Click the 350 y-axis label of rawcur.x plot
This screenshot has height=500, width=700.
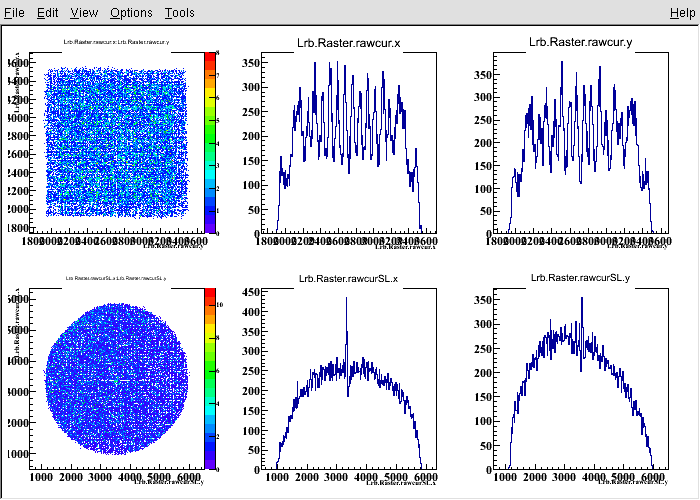pos(250,63)
